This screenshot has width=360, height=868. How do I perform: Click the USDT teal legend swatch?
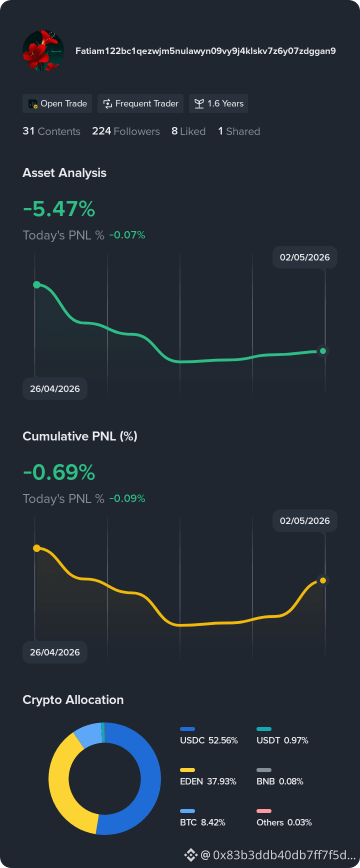[264, 729]
